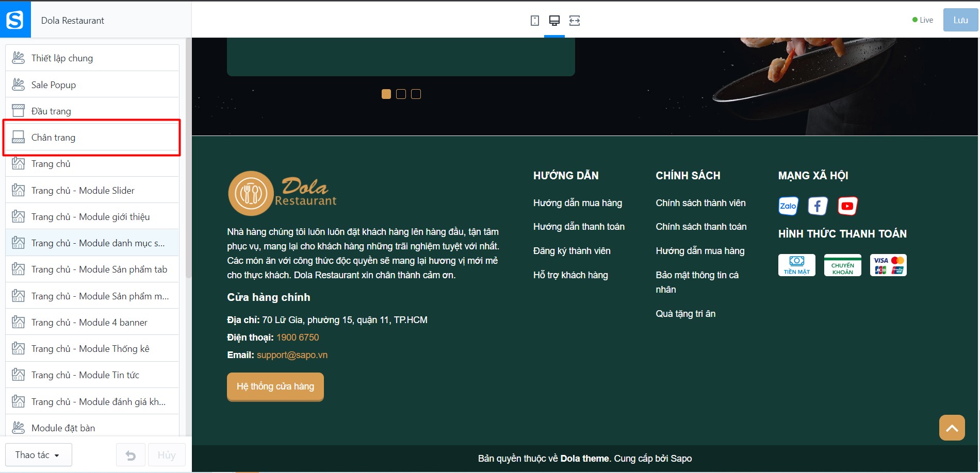Select the second slider dot
This screenshot has height=473, width=980.
401,94
